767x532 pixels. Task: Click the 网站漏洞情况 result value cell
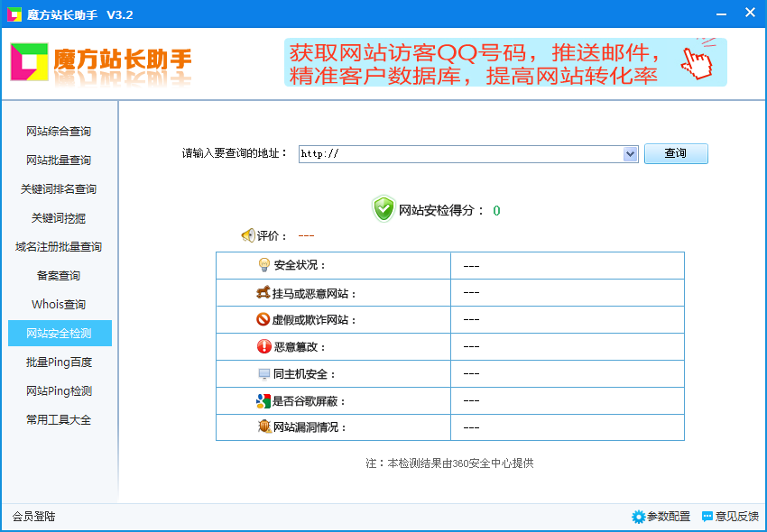point(568,427)
